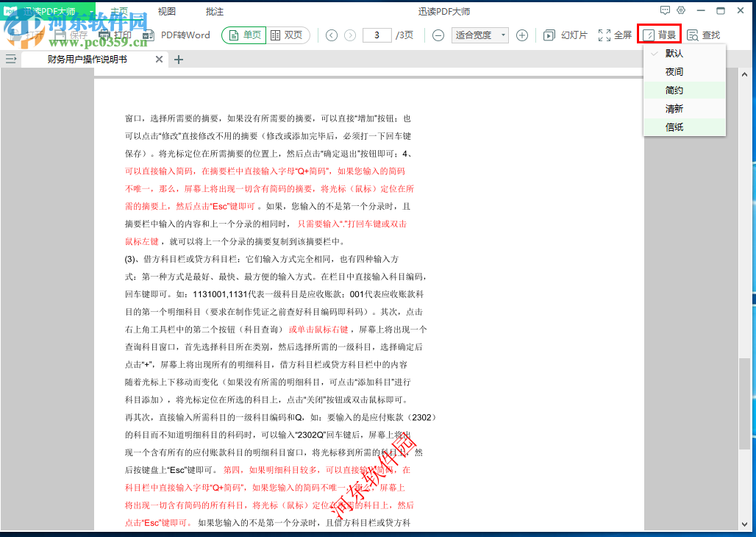This screenshot has height=537, width=756.
Task: Open a new tab with the plus button
Action: pos(179,60)
